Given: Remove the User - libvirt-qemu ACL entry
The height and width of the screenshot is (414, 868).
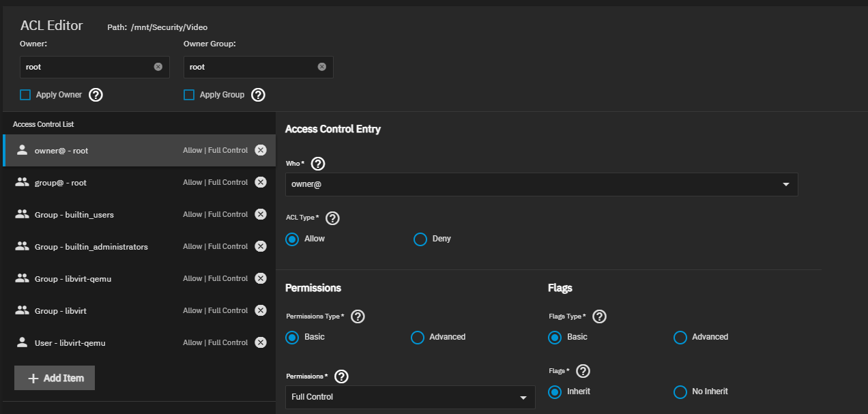Looking at the screenshot, I should 260,342.
